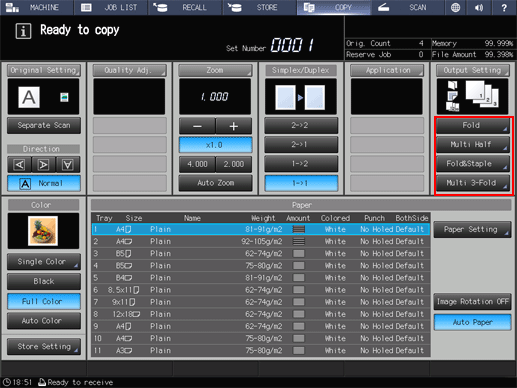Select tray 6 with 8.5x11 paper

pos(261,290)
